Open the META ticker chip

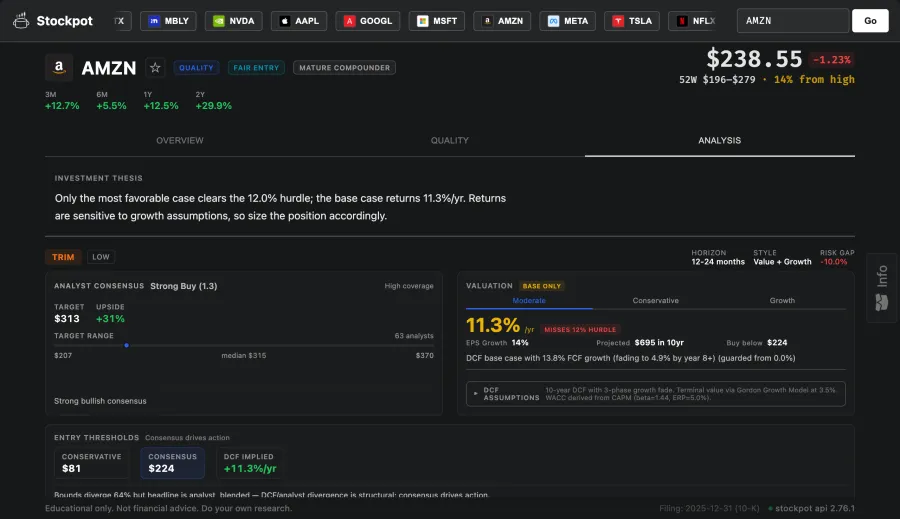pyautogui.click(x=568, y=21)
